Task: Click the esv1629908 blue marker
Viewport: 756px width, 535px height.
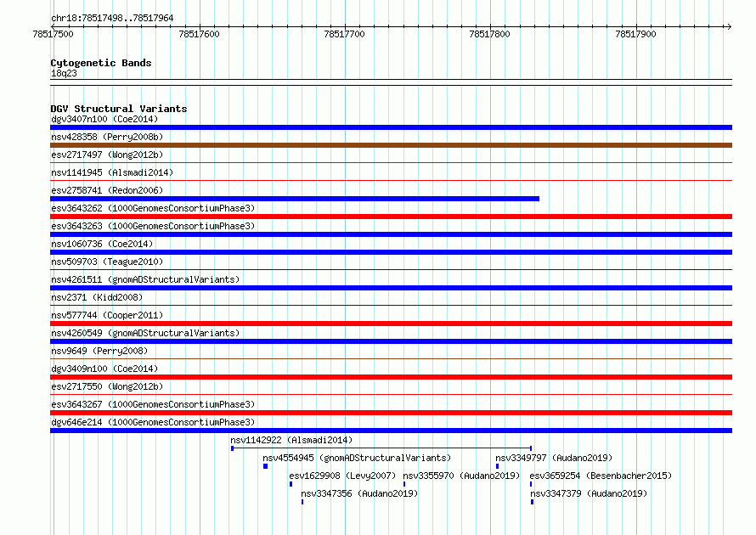Action: click(291, 484)
